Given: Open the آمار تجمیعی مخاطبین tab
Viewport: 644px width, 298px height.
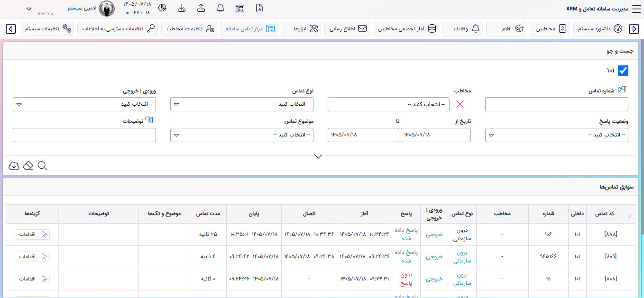Looking at the screenshot, I should tap(406, 29).
